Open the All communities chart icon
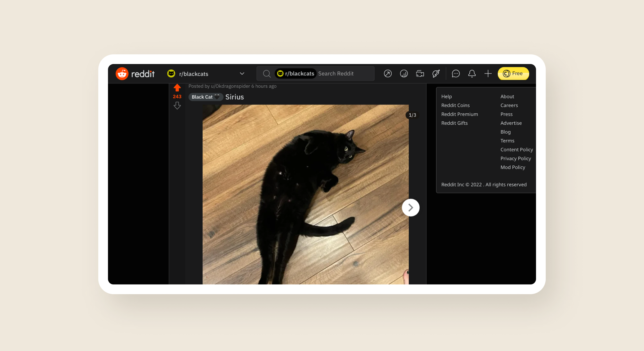The height and width of the screenshot is (351, 644). click(404, 74)
